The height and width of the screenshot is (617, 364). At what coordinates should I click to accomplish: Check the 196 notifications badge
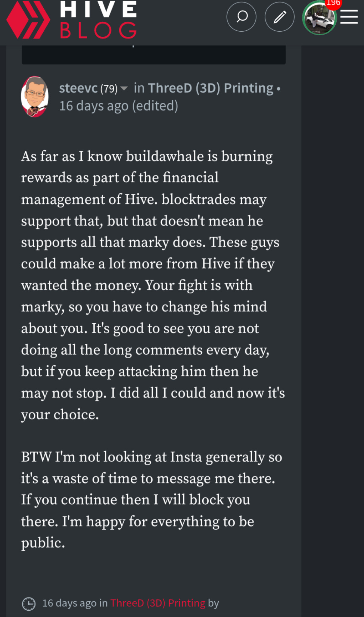(x=333, y=3)
